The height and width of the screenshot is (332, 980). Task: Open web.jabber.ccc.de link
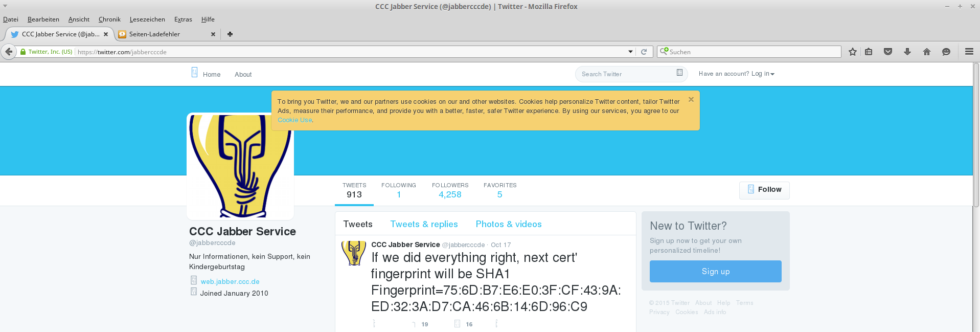[x=230, y=282]
